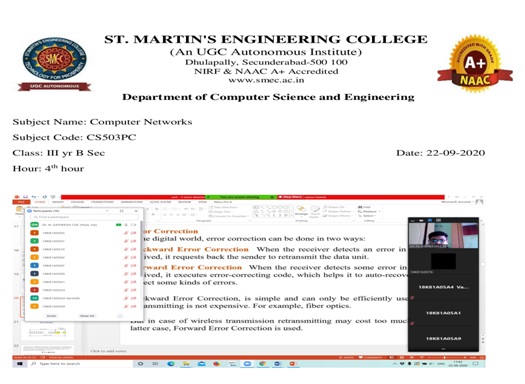Open the notification center icon
Image resolution: width=525 pixels, height=384 pixels.
(x=475, y=364)
